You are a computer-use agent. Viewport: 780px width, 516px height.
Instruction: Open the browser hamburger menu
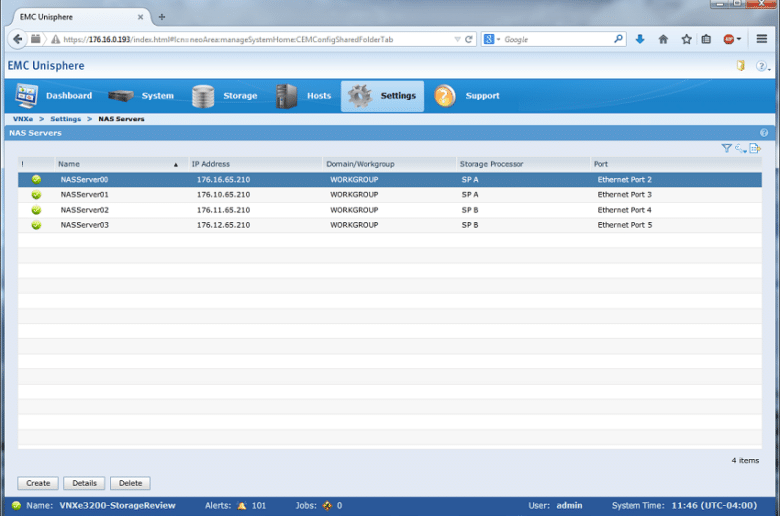[x=762, y=39]
